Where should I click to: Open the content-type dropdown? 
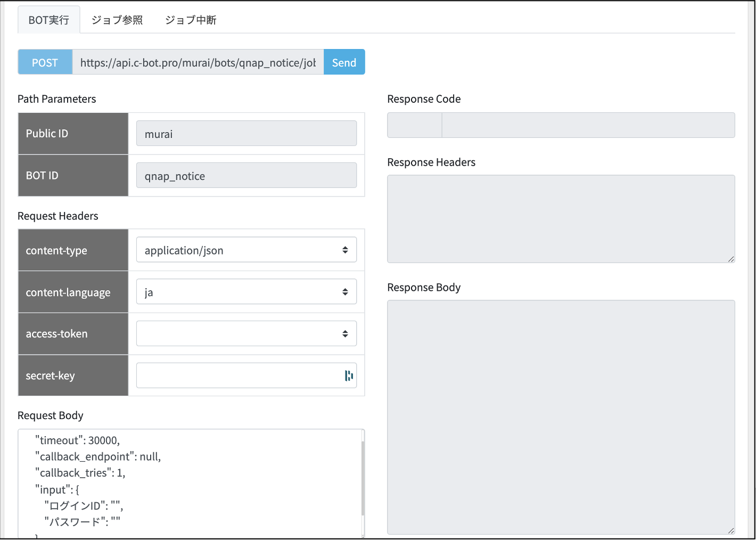(x=246, y=250)
